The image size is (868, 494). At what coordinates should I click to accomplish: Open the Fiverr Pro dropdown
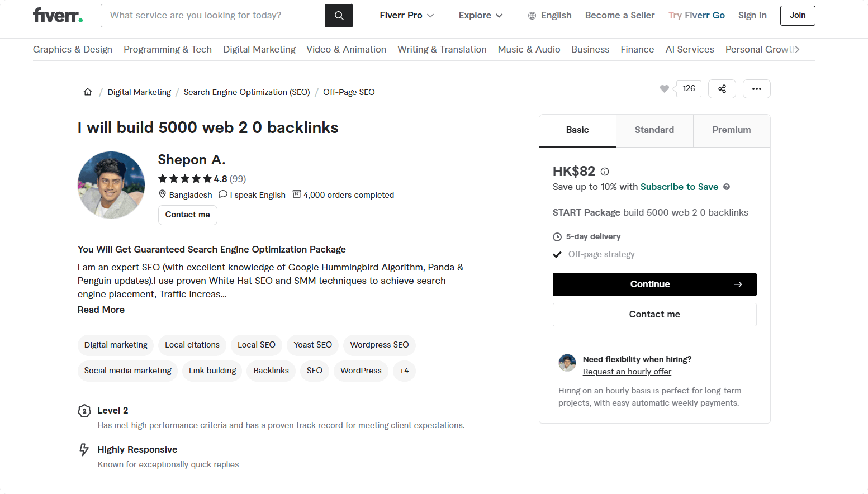tap(406, 16)
